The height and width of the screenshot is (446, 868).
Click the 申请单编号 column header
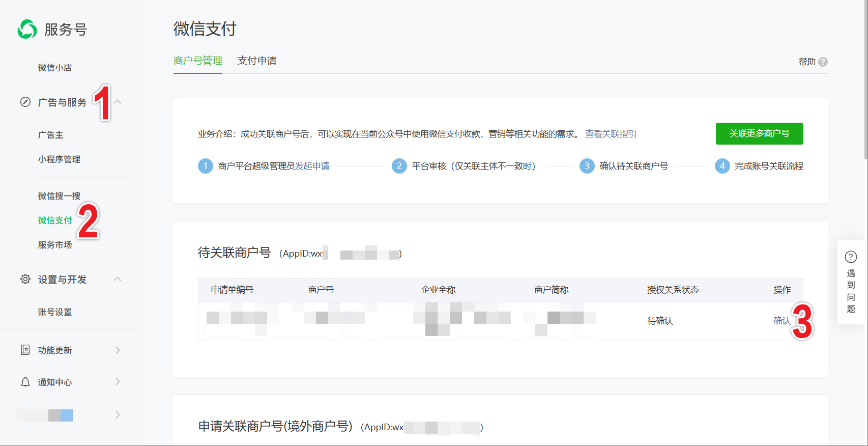point(232,290)
